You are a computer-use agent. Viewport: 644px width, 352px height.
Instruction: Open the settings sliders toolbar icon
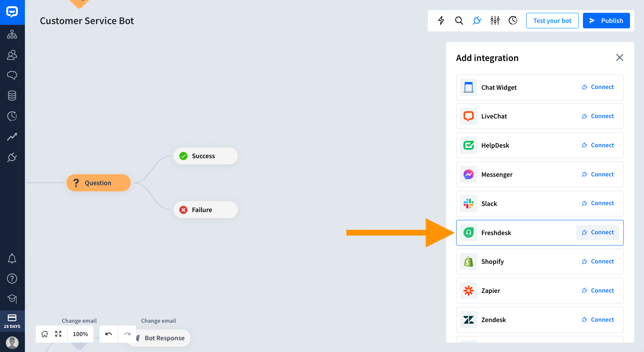(x=495, y=21)
